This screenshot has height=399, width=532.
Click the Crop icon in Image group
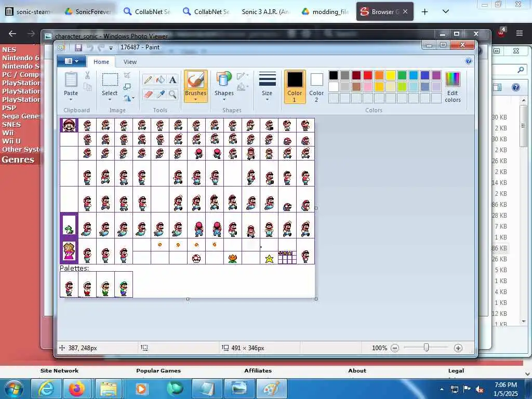[x=127, y=75]
